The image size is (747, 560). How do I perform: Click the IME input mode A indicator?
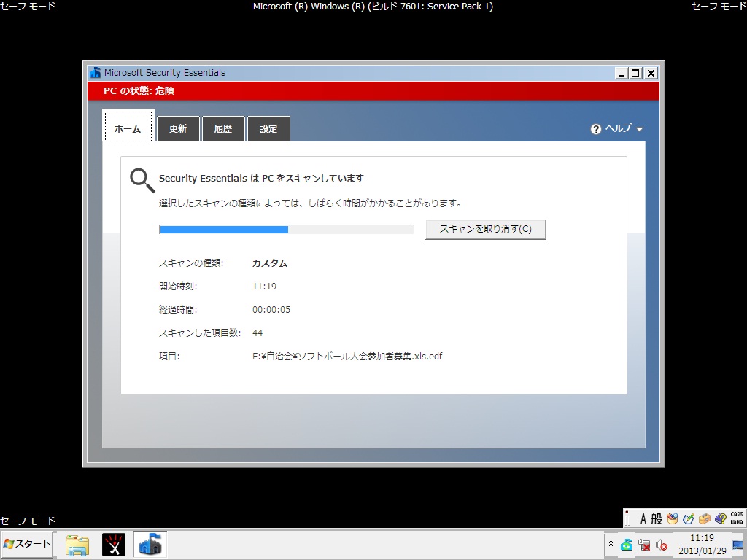point(643,518)
